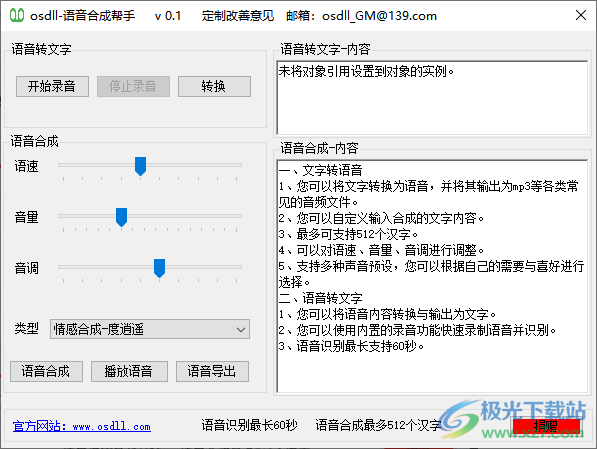The height and width of the screenshot is (449, 597).
Task: Click the 语速 slider thumb
Action: [140, 166]
